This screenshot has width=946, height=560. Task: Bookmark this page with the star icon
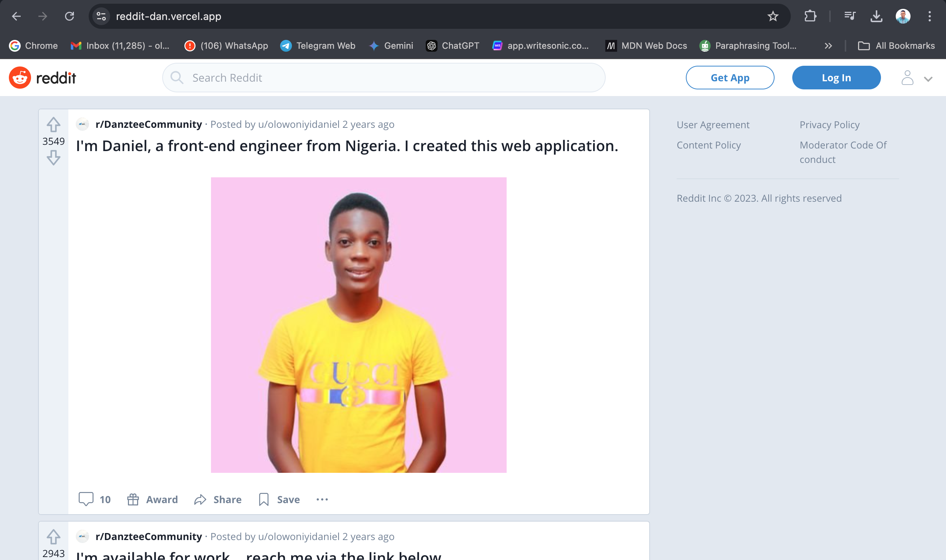tap(773, 16)
